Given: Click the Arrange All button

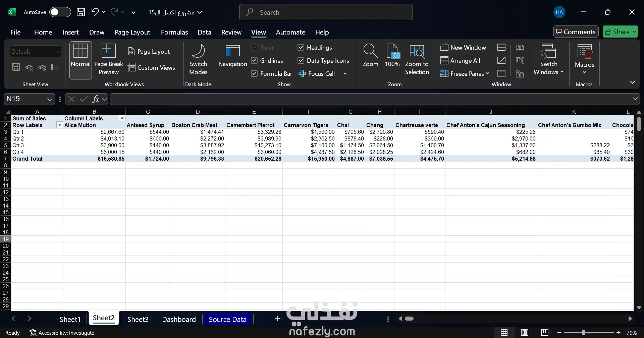Looking at the screenshot, I should point(460,61).
